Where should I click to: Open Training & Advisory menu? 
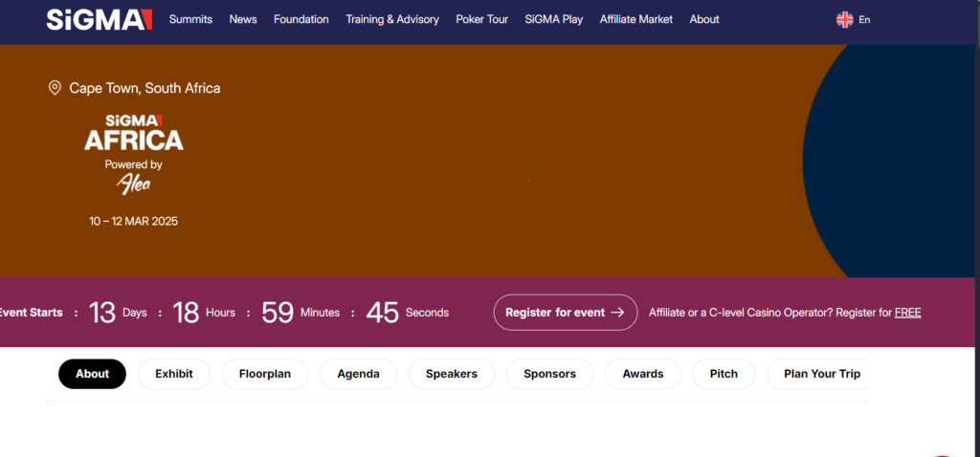(x=392, y=19)
